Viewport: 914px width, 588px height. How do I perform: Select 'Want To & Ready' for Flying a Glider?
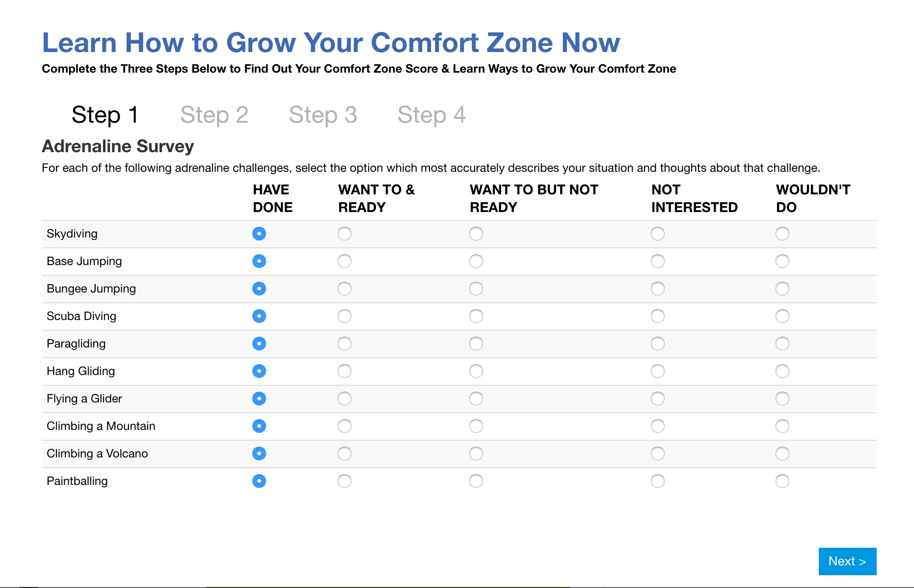click(x=344, y=399)
